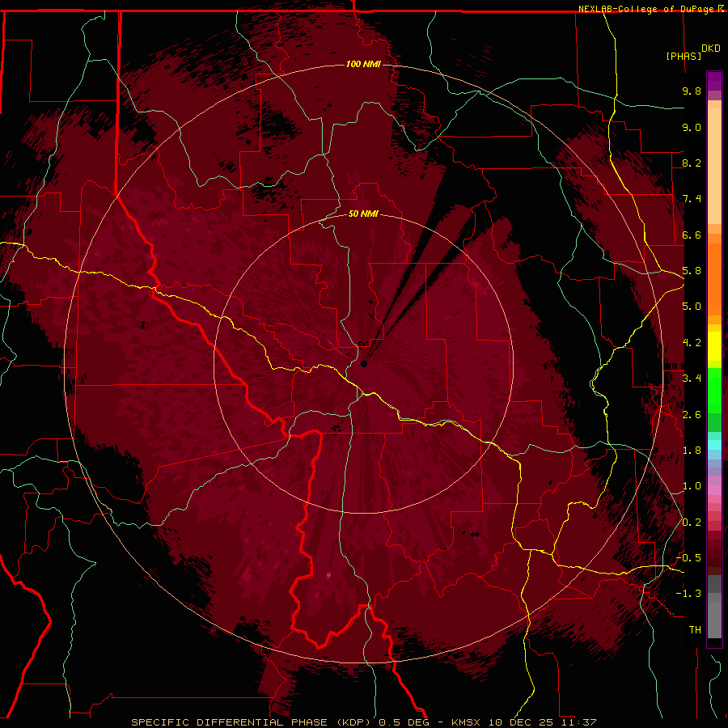This screenshot has width=728, height=728.
Task: Click the 8.2 legend value
Action: pyautogui.click(x=692, y=163)
